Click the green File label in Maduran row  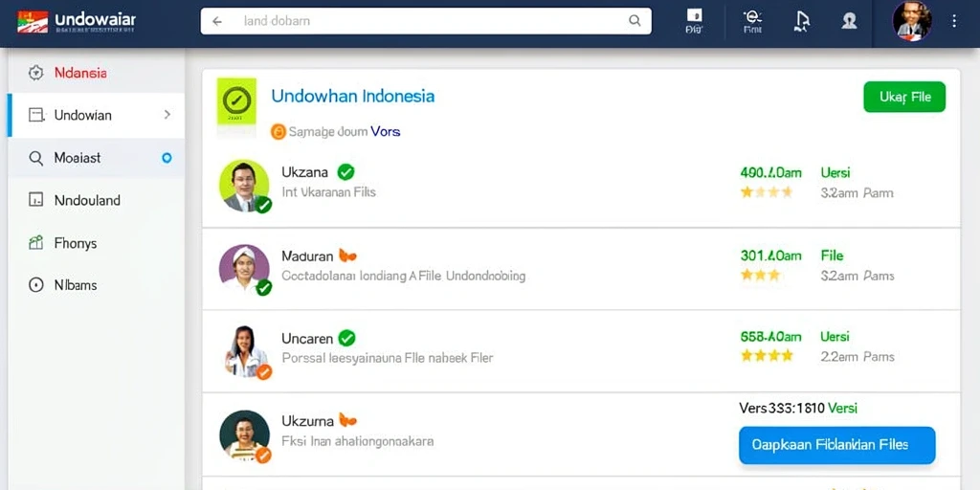tap(832, 255)
